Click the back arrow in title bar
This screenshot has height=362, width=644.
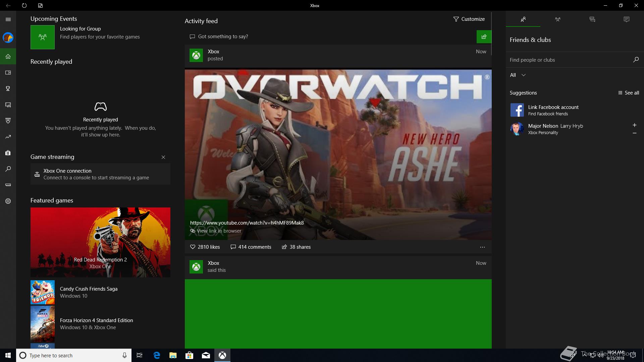(8, 5)
